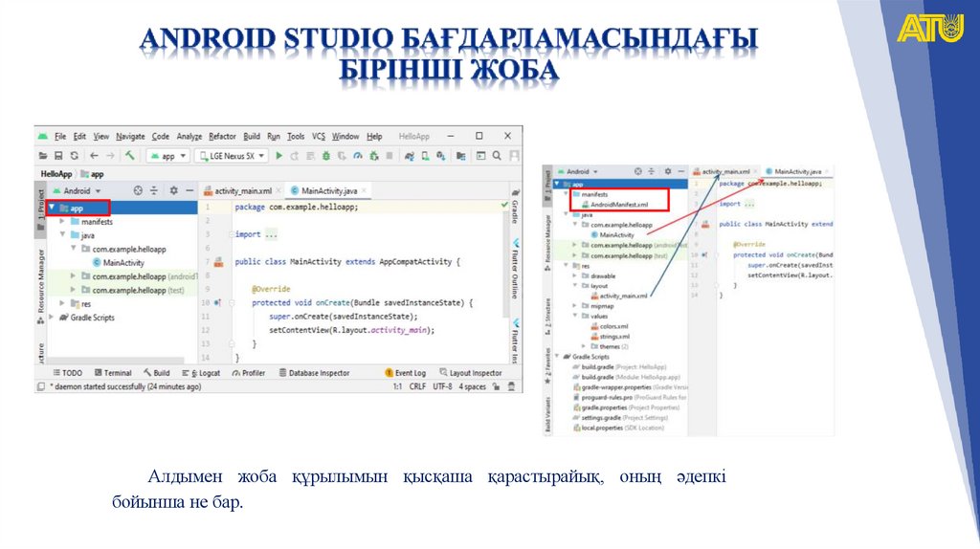Expand drawable folder in right project tree
980x549 pixels.
575,275
